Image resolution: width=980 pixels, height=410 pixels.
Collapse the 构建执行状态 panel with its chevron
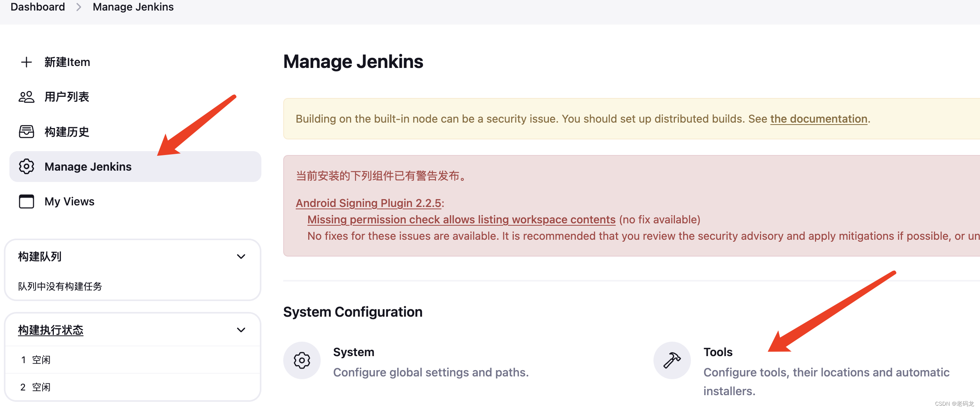click(241, 330)
